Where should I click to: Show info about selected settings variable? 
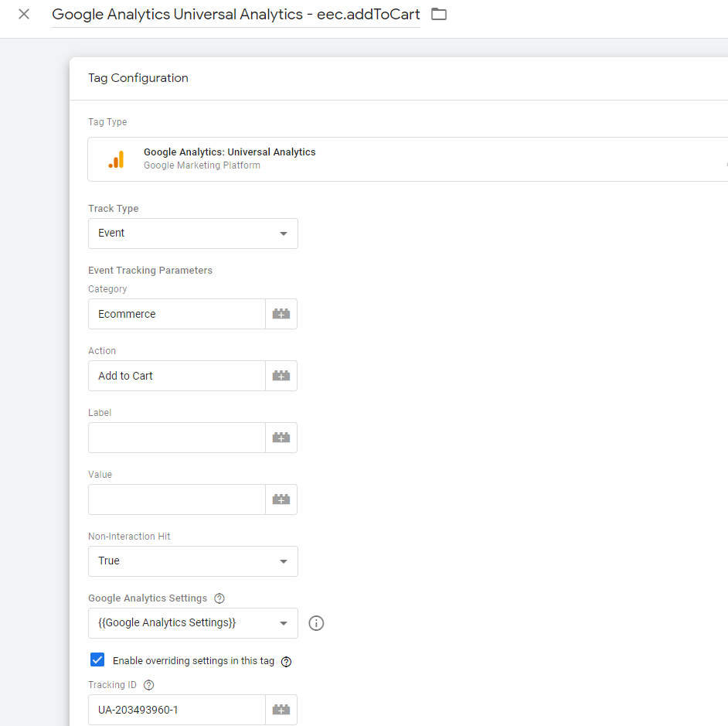tap(316, 623)
